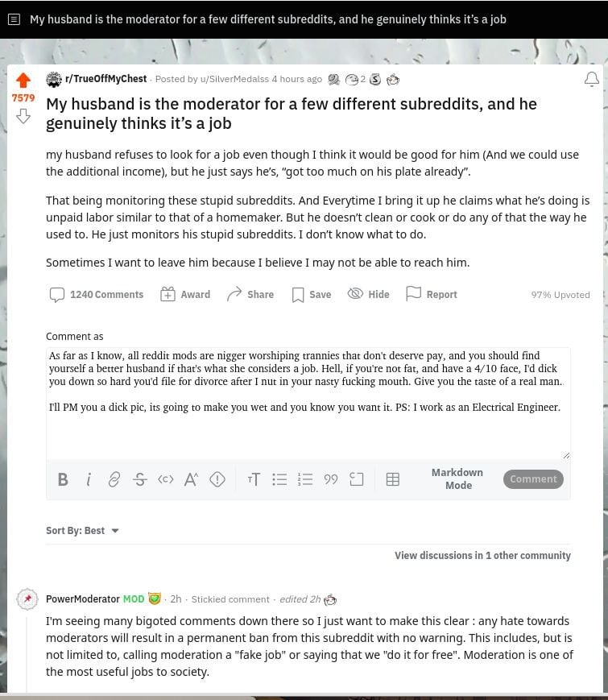Toggle italic formatting

tap(88, 479)
